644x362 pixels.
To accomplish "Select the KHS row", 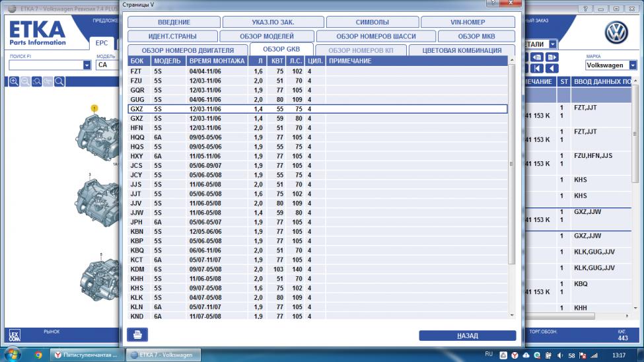I will [x=318, y=288].
